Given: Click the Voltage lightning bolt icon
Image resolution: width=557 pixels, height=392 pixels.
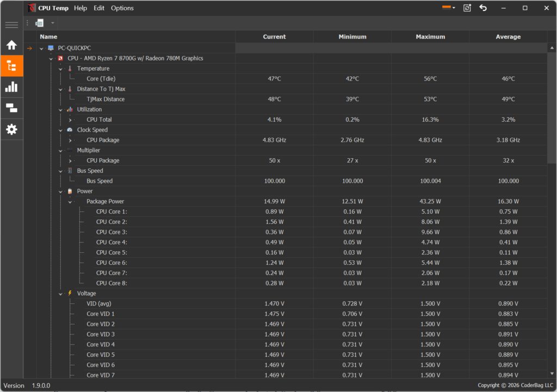Looking at the screenshot, I should (x=70, y=293).
